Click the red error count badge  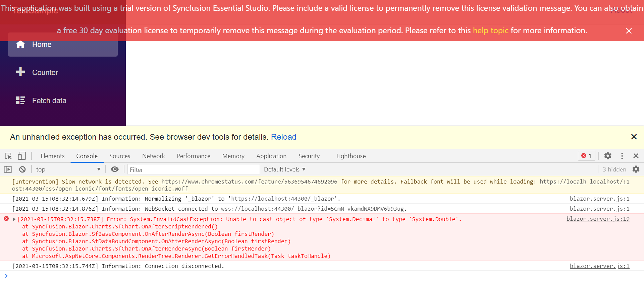coord(586,156)
